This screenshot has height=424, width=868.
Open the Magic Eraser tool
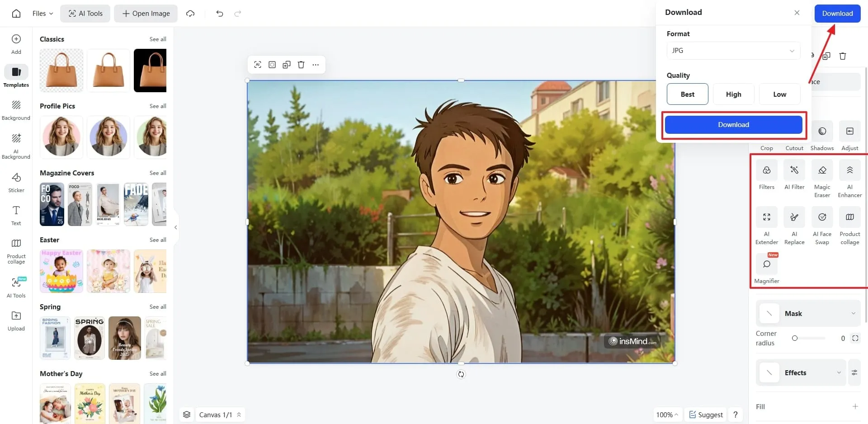point(822,170)
